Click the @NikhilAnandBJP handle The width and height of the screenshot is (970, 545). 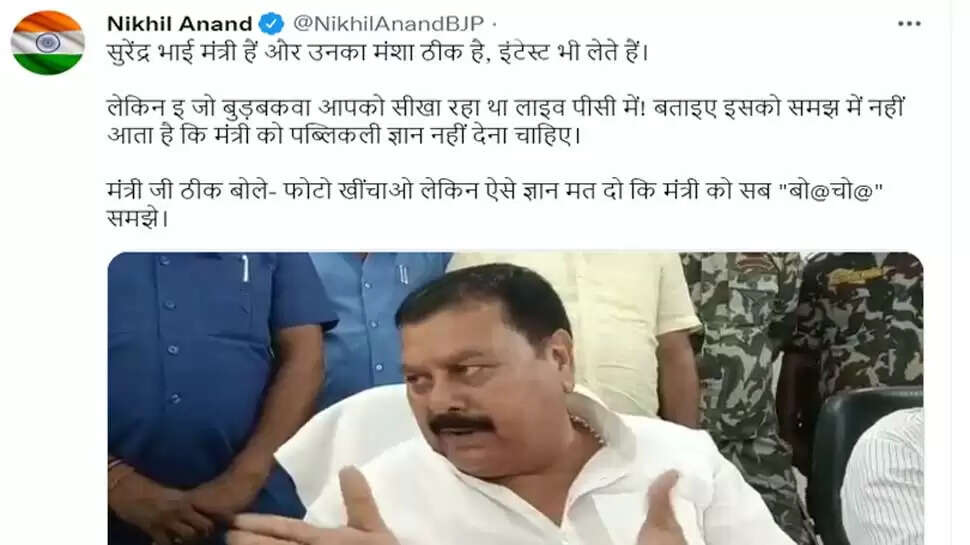click(x=388, y=24)
